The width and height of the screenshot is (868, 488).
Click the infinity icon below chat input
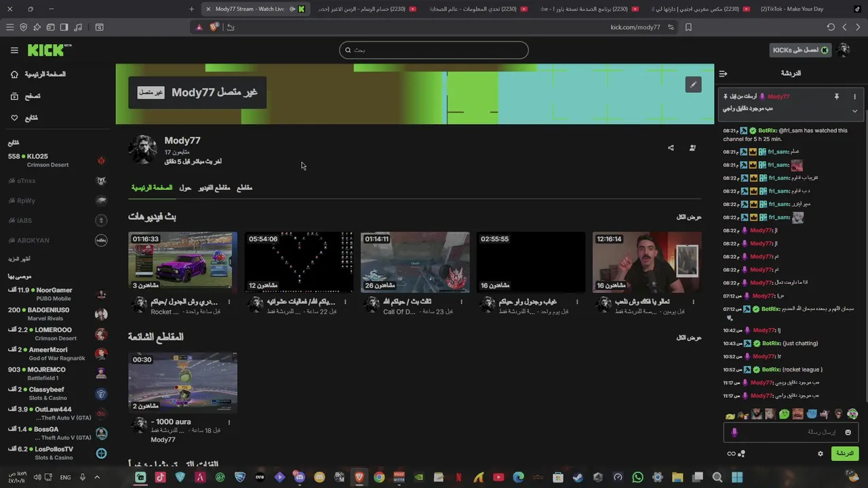tap(731, 453)
